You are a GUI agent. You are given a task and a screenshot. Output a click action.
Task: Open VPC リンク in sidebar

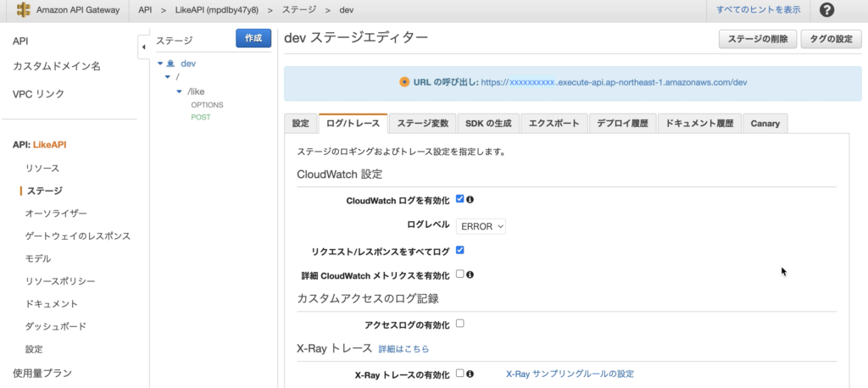[x=39, y=94]
